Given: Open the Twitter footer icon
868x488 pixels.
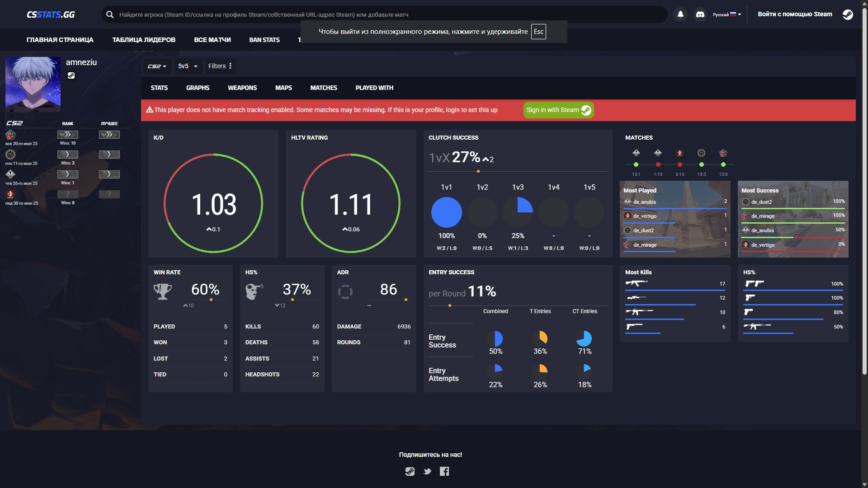Looking at the screenshot, I should (x=427, y=472).
